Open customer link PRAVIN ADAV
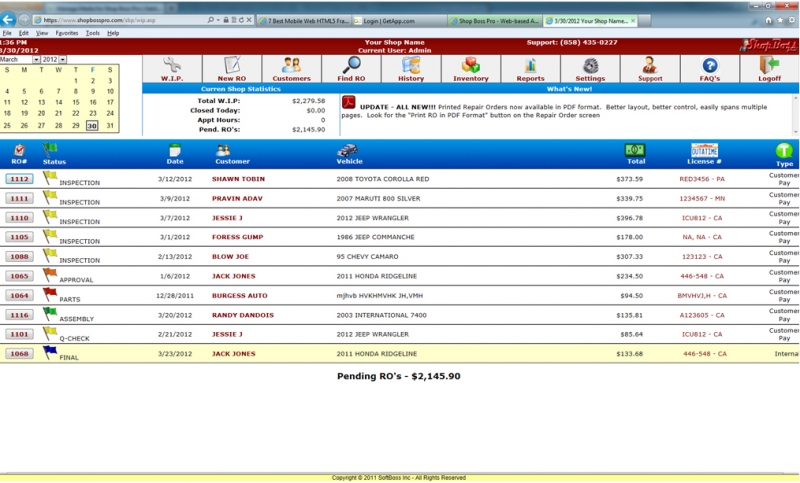This screenshot has height=483, width=800. click(x=237, y=198)
